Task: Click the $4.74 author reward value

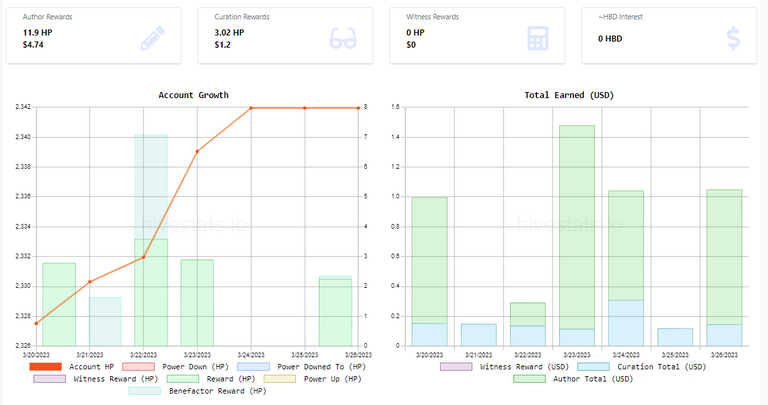Action: 33,45
